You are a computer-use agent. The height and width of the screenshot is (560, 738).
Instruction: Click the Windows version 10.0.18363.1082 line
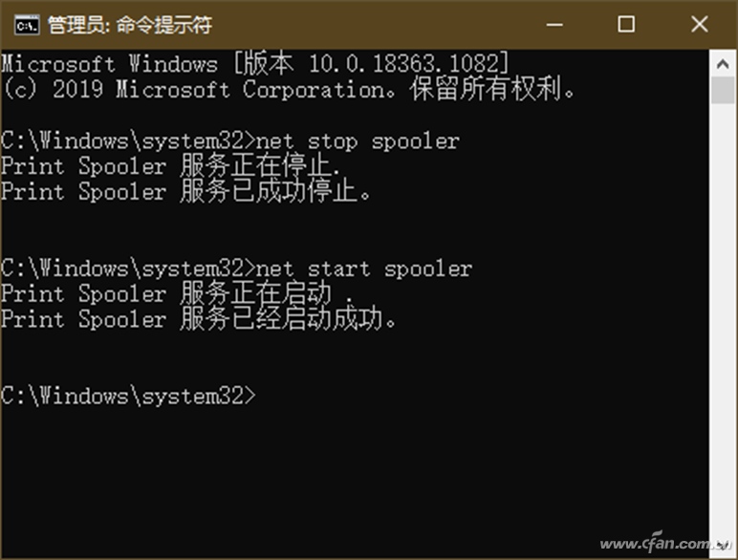(254, 63)
